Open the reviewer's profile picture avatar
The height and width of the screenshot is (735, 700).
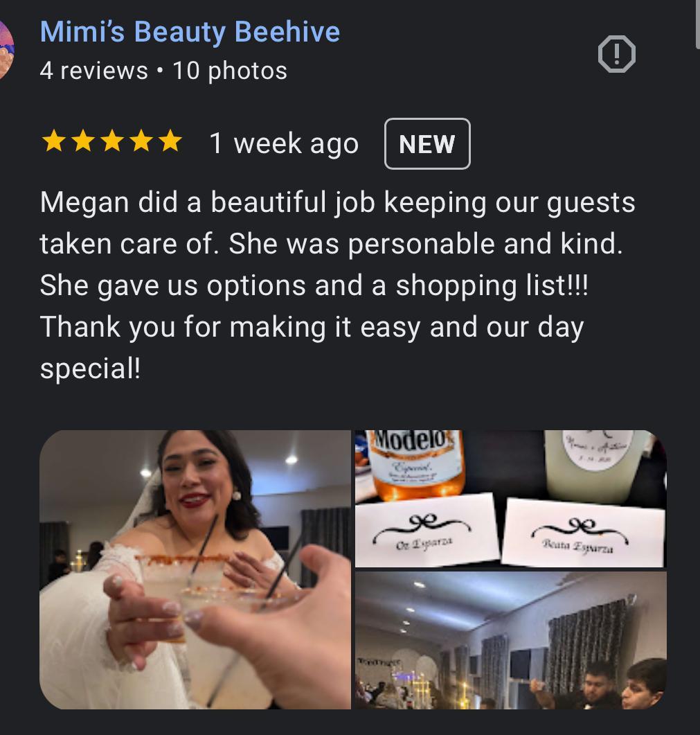(x=6, y=51)
